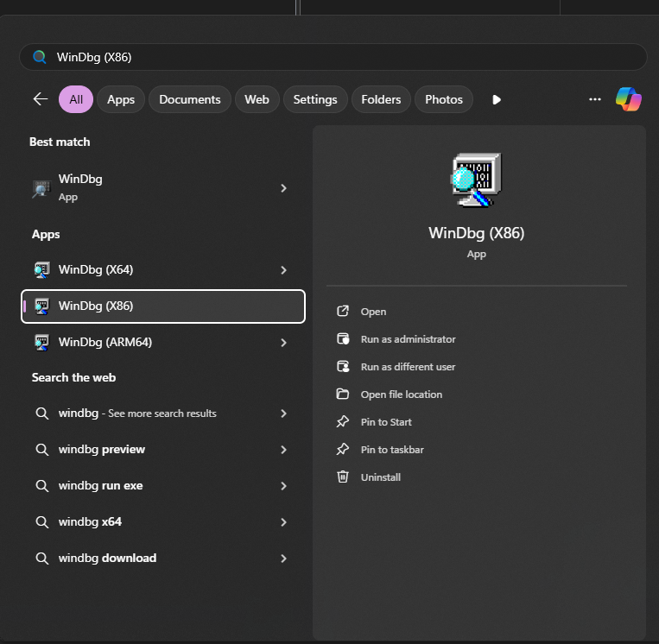
Task: Show more filter categories with play arrow
Action: pyautogui.click(x=497, y=99)
